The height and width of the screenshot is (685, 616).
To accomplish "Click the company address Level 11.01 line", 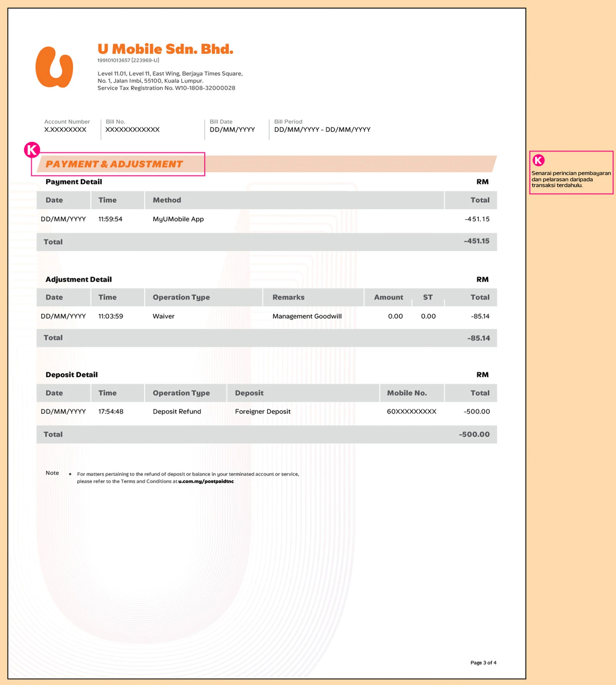I will (170, 74).
